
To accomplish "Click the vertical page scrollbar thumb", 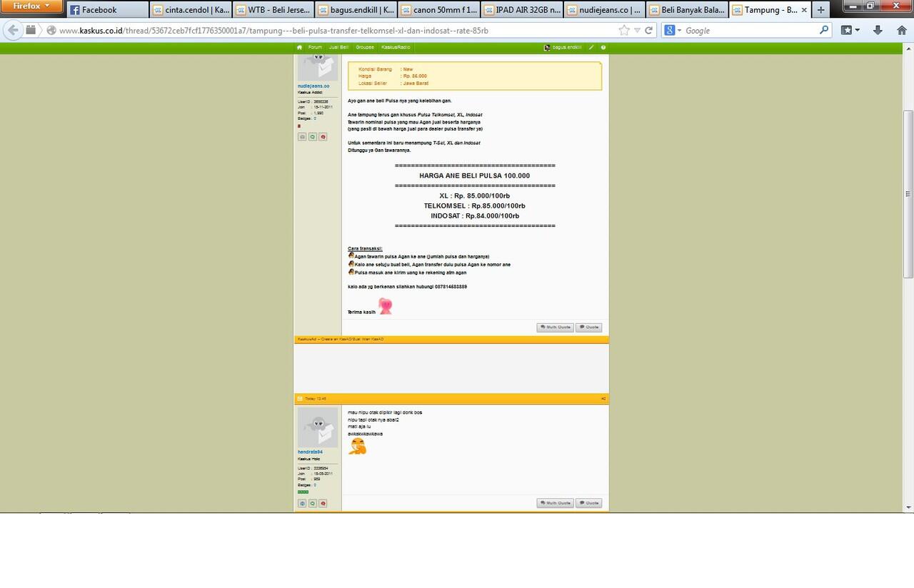I will (x=908, y=194).
